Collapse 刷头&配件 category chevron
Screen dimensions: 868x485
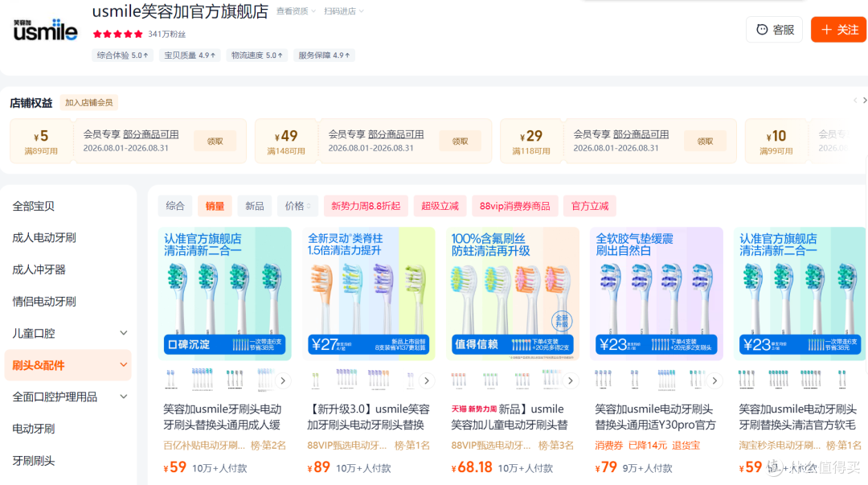[124, 364]
